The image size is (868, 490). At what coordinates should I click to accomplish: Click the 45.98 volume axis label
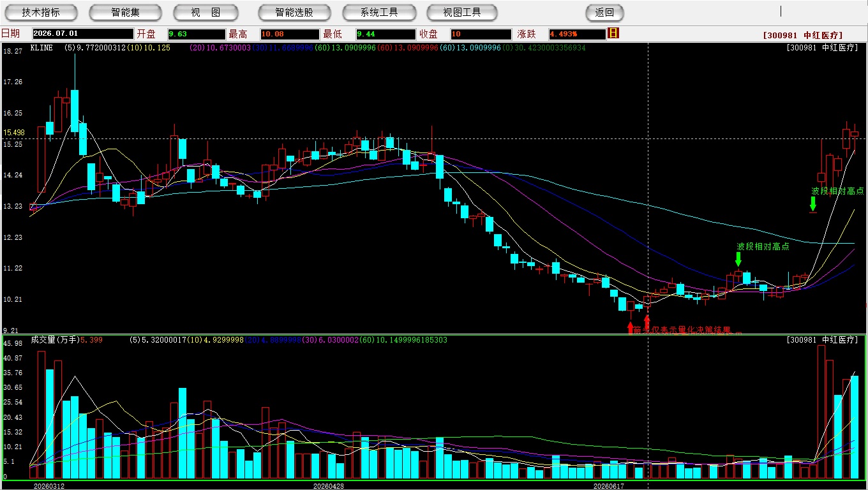pyautogui.click(x=13, y=343)
